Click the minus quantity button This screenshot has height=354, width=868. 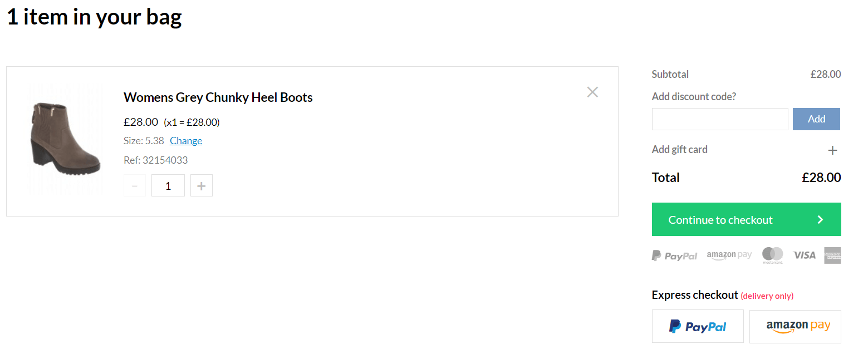[135, 185]
